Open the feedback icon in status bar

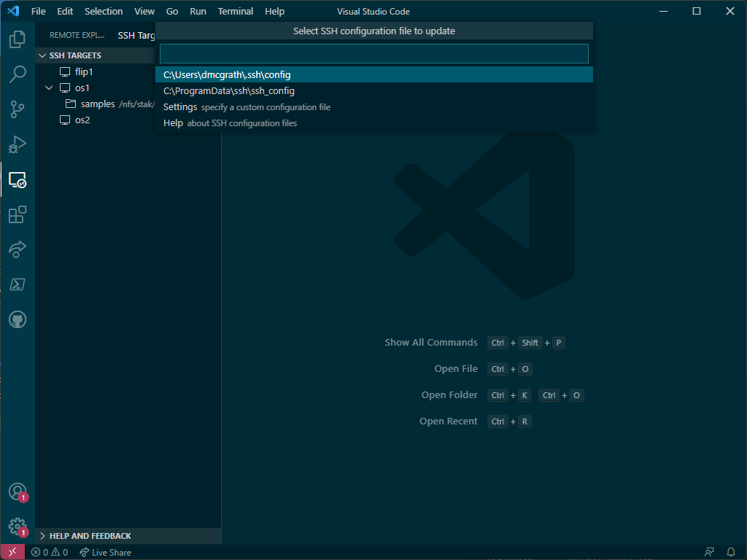[x=709, y=553]
